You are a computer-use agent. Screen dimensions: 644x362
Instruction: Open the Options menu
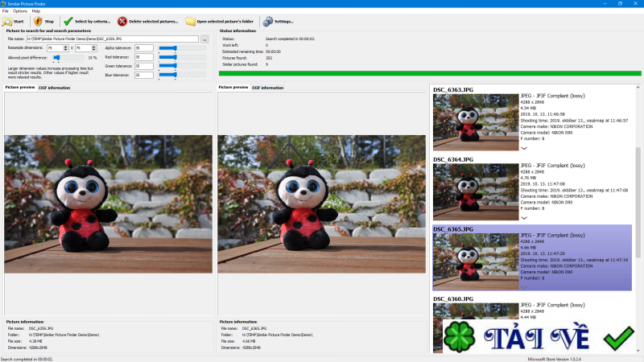coord(19,11)
